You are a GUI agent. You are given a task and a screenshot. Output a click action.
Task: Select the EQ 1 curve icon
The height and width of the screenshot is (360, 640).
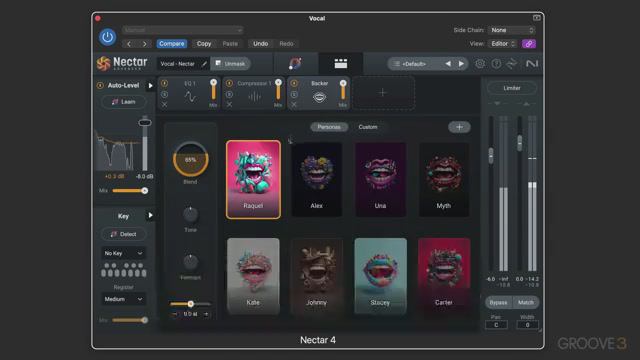190,97
